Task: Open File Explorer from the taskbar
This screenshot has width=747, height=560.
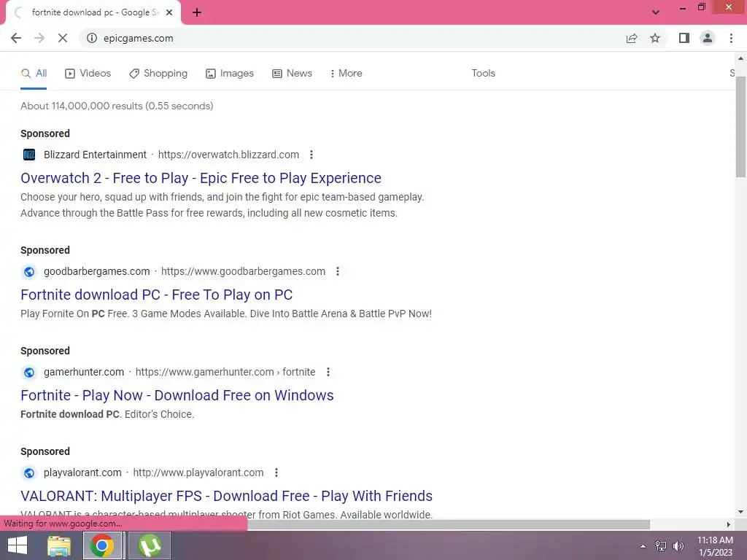Action: pyautogui.click(x=59, y=545)
